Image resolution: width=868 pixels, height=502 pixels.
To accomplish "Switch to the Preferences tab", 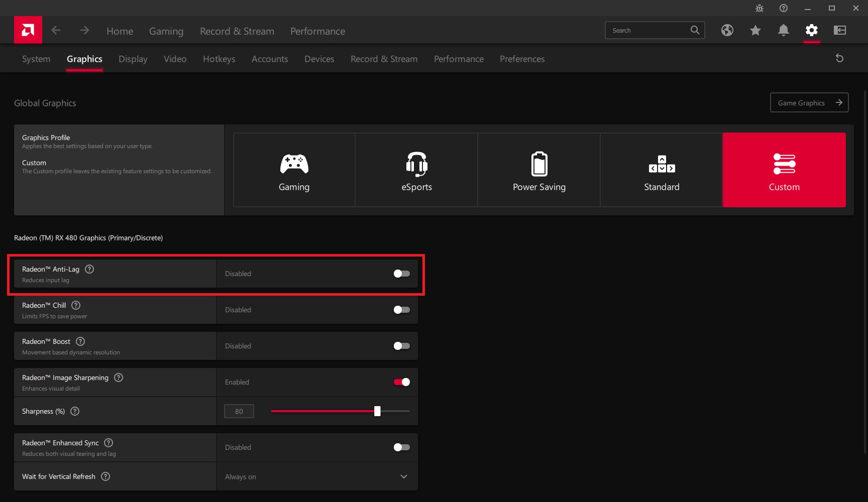I will [x=522, y=59].
